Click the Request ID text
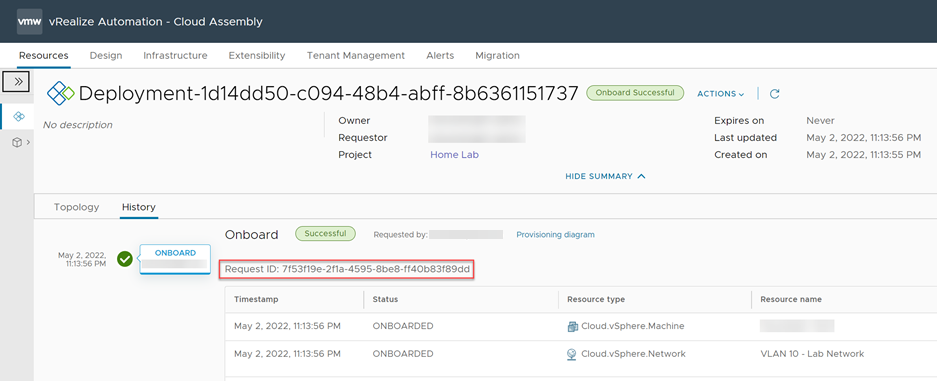The width and height of the screenshot is (937, 381). click(x=347, y=270)
